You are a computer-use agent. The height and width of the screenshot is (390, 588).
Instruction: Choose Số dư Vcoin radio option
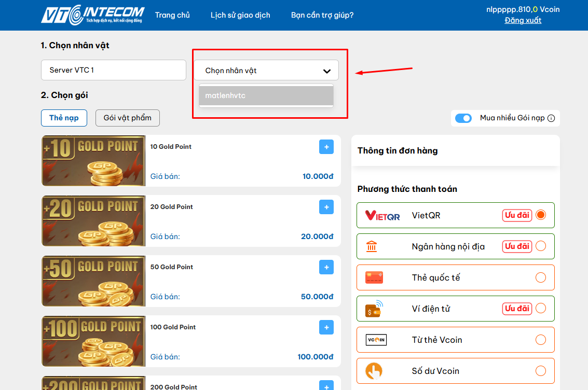[x=541, y=371]
